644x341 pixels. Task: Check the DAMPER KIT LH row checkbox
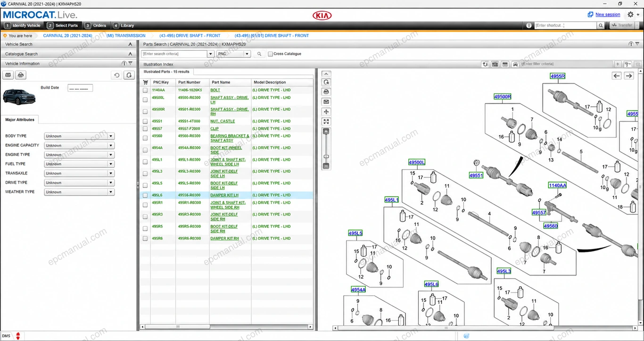click(145, 195)
